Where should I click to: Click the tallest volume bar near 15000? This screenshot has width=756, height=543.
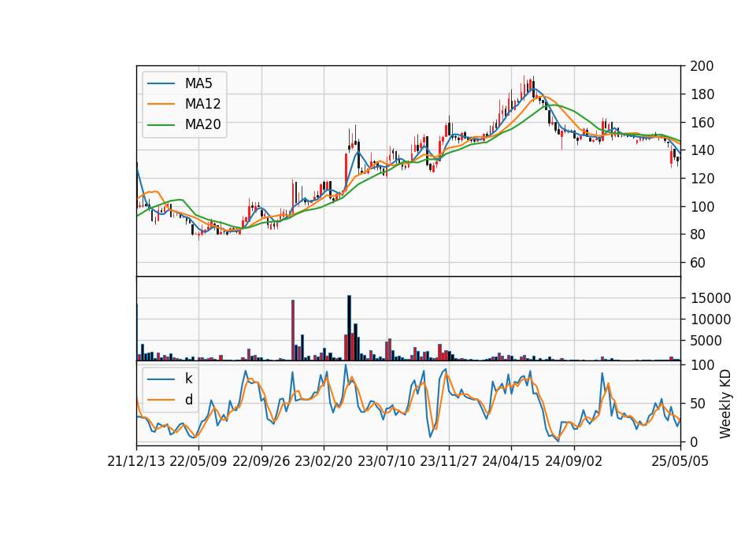pyautogui.click(x=349, y=328)
